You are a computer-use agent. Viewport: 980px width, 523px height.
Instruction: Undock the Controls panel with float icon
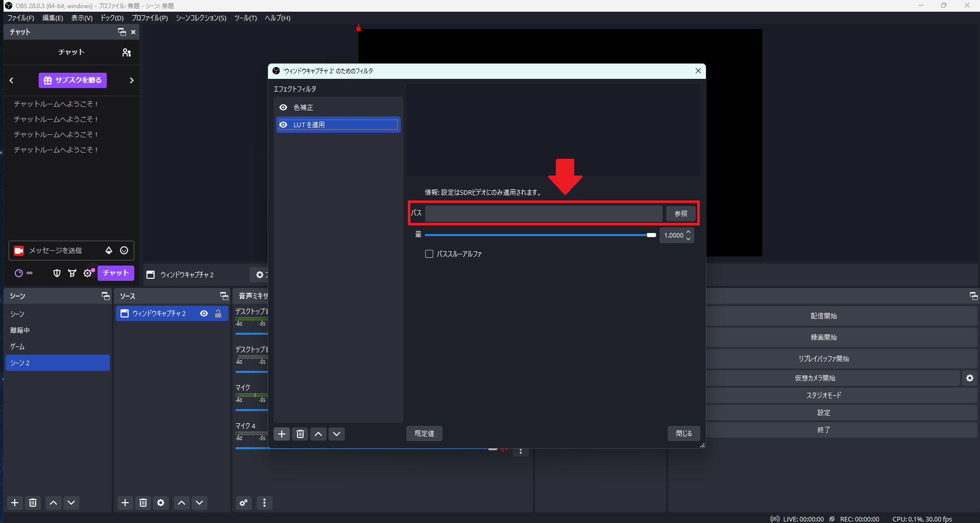coord(973,296)
